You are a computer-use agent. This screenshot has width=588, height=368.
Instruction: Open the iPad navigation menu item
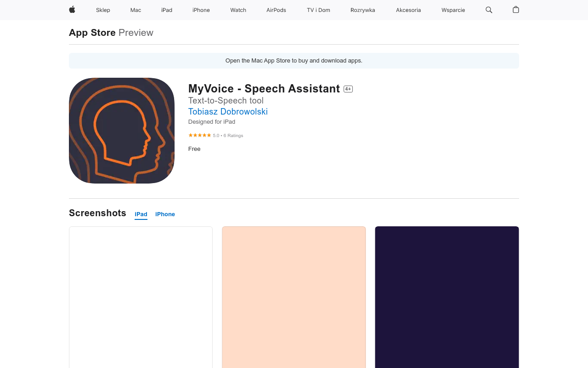click(167, 10)
